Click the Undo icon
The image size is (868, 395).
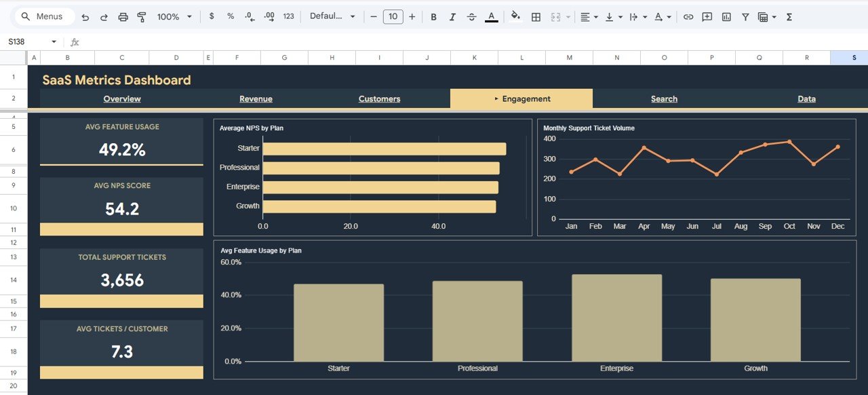[85, 16]
